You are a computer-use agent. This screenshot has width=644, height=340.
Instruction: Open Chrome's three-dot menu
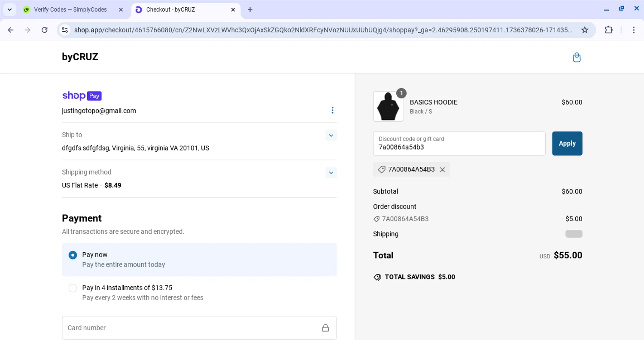click(634, 30)
